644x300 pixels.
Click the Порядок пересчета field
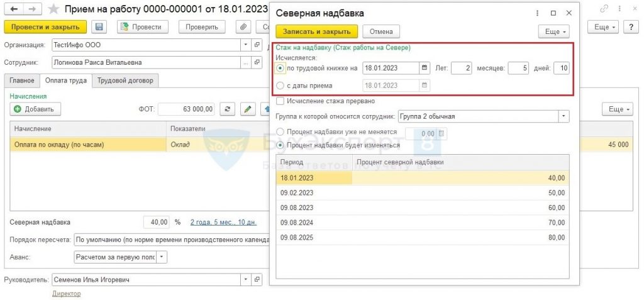click(171, 240)
